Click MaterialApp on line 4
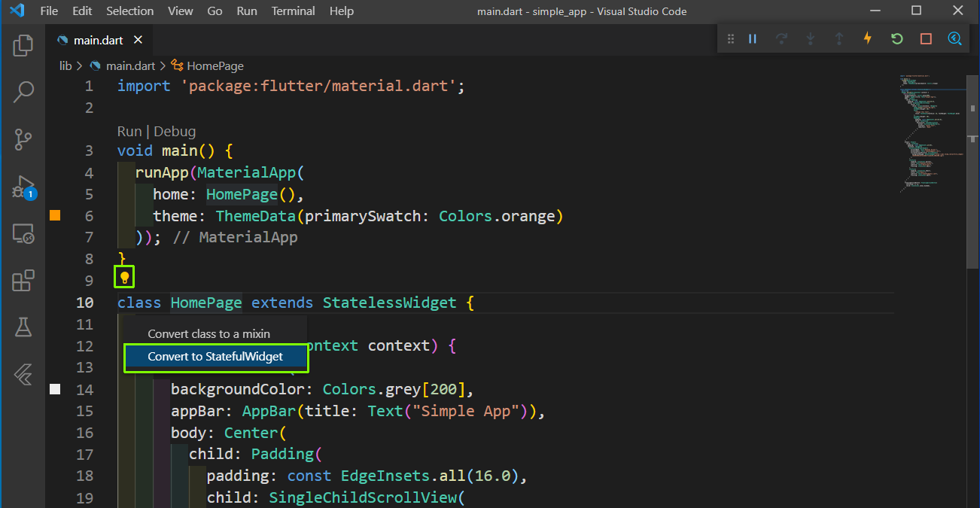This screenshot has width=980, height=508. [x=247, y=172]
